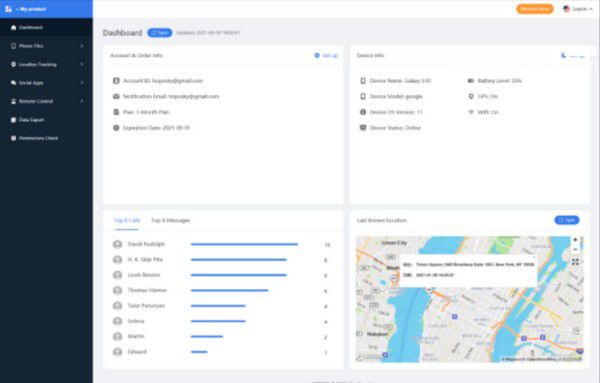Click the Expiration Date clock icon
The image size is (600, 383).
click(116, 128)
